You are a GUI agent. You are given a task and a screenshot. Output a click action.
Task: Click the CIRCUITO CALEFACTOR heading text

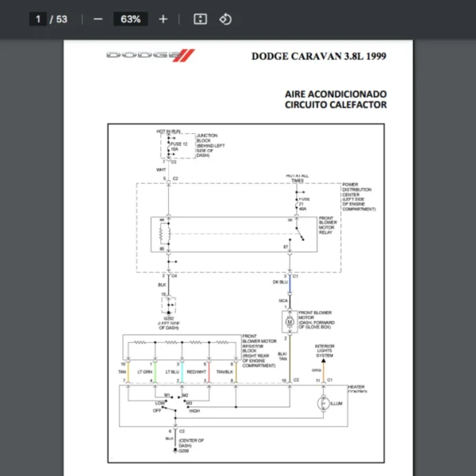coord(336,105)
